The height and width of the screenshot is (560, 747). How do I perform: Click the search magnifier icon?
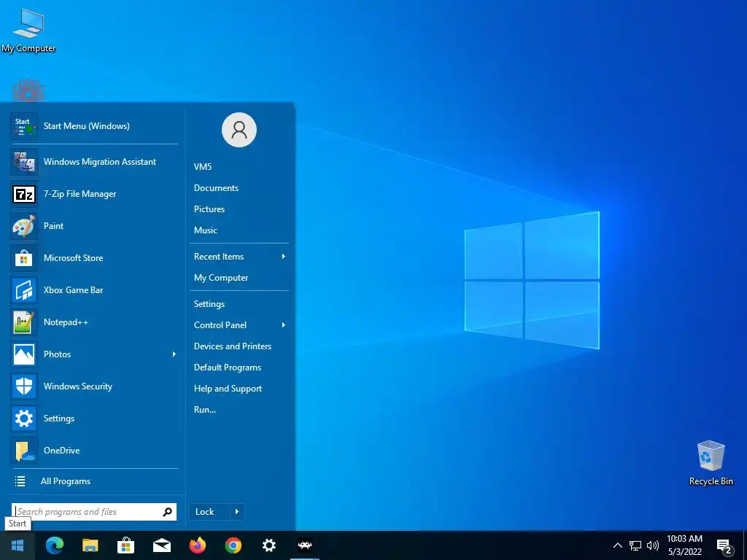[x=167, y=512]
